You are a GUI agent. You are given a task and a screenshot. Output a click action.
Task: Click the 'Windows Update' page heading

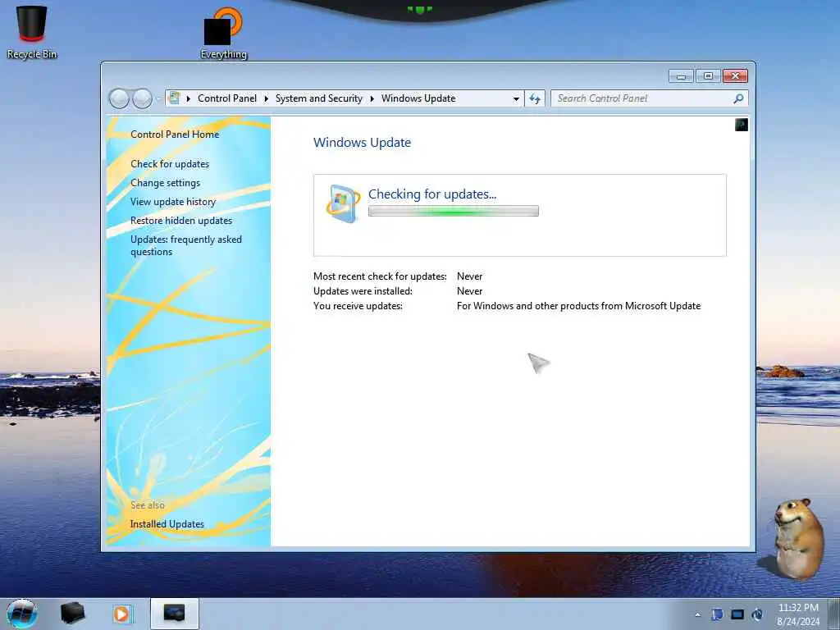coord(362,143)
